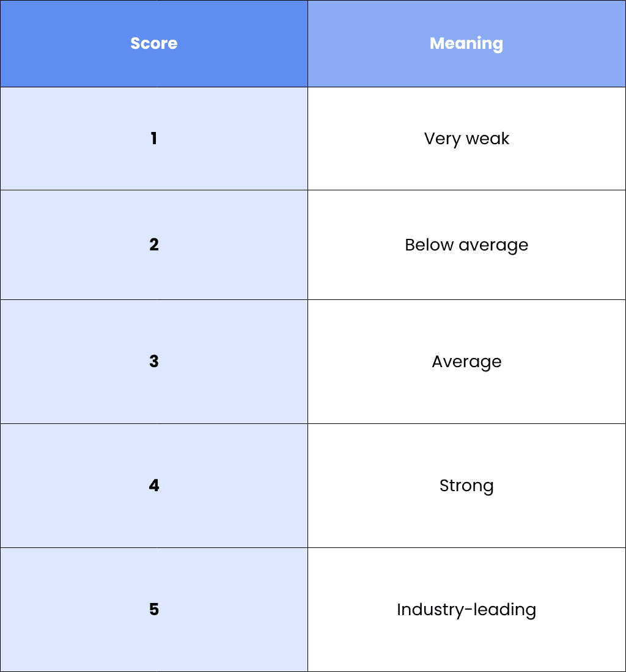This screenshot has height=672, width=626.
Task: Click the Very weak cell
Action: pyautogui.click(x=466, y=139)
